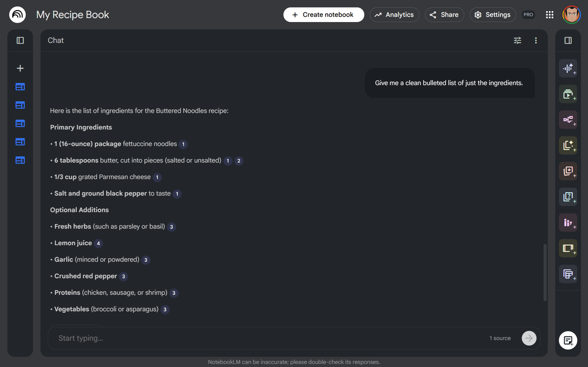Click the NotebookLM logo icon
Viewport: 588px width, 367px height.
pos(17,15)
